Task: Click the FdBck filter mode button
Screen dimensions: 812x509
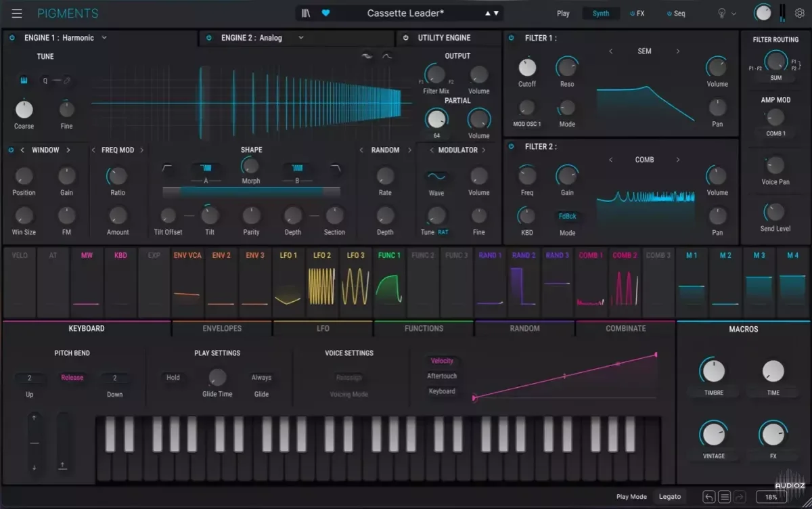Action: coord(567,217)
